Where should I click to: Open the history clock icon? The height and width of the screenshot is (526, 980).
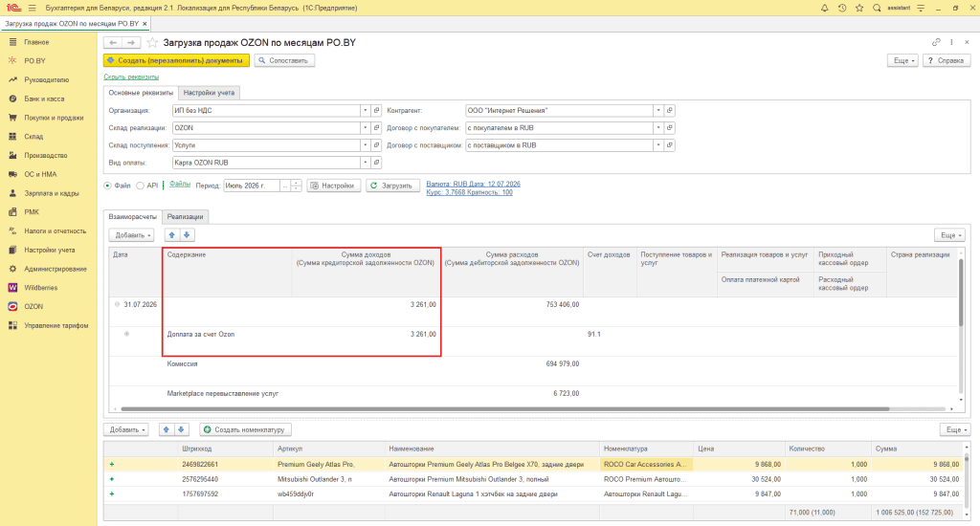842,8
